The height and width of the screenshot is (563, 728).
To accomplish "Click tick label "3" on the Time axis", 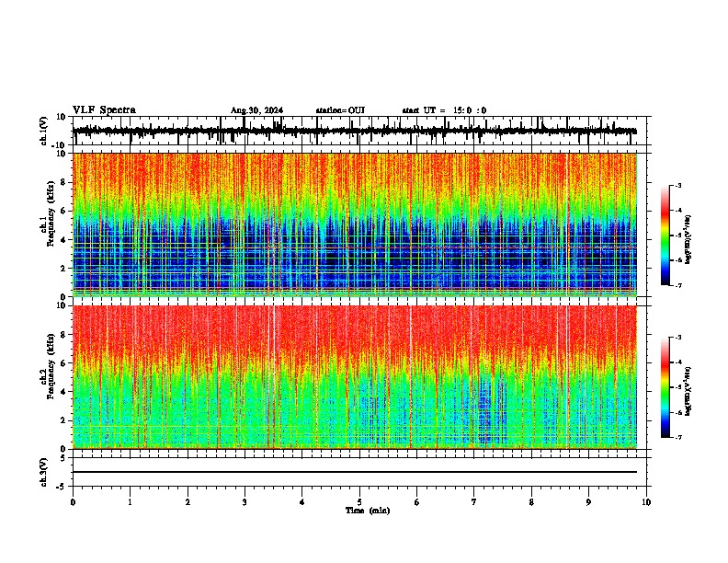I will click(245, 502).
